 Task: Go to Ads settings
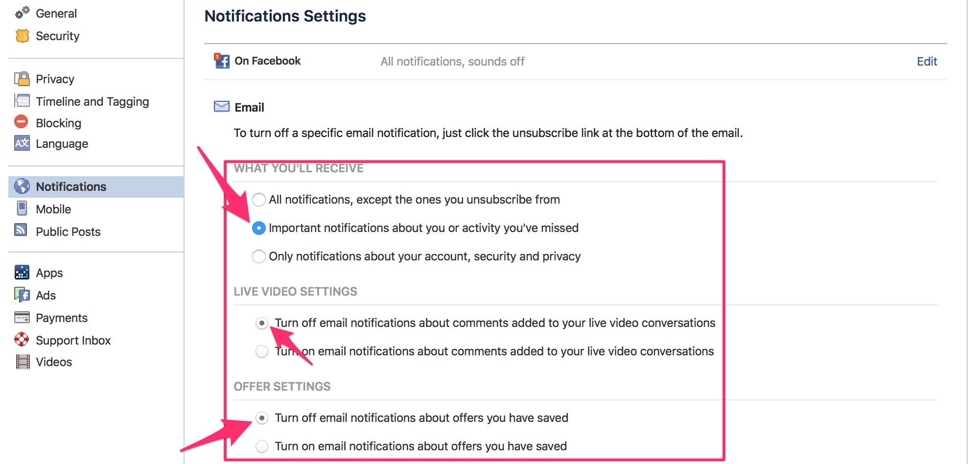pos(46,295)
